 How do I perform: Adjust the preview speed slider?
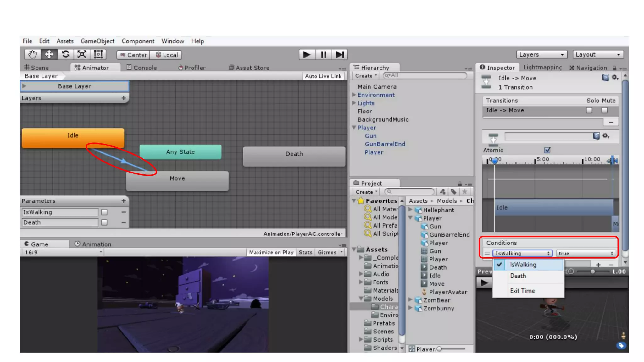[592, 271]
